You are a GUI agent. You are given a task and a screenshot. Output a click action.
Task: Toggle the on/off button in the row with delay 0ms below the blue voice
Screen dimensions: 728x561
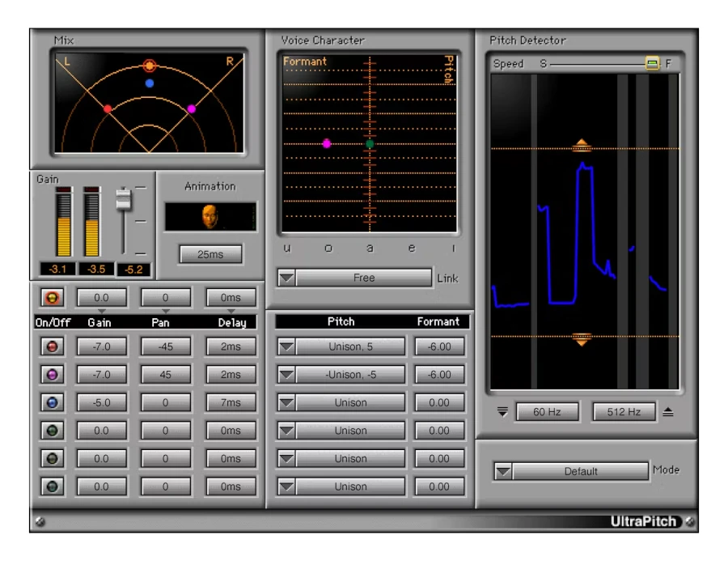(52, 431)
